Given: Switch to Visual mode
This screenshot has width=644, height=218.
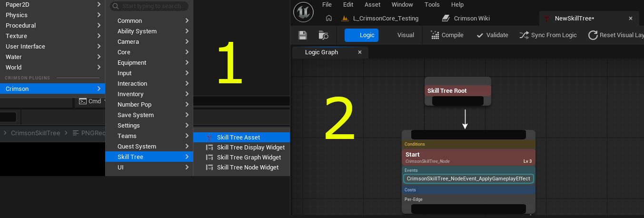Looking at the screenshot, I should pos(406,35).
